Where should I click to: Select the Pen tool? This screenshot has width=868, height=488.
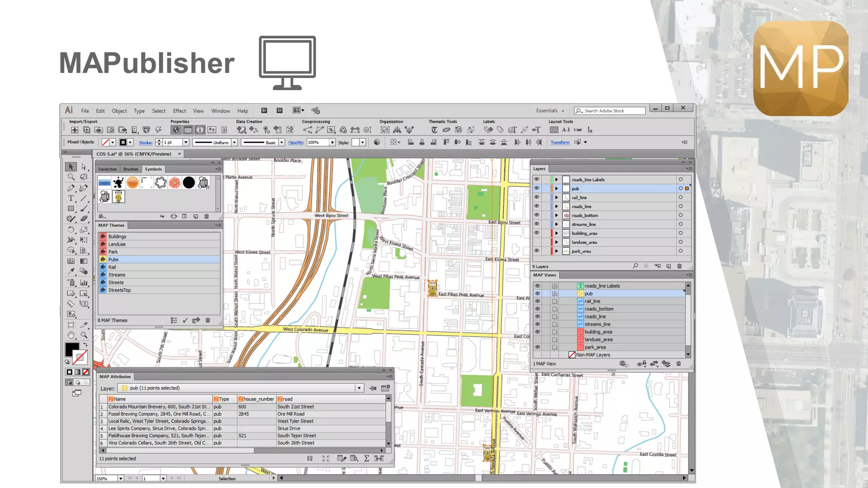coord(71,188)
